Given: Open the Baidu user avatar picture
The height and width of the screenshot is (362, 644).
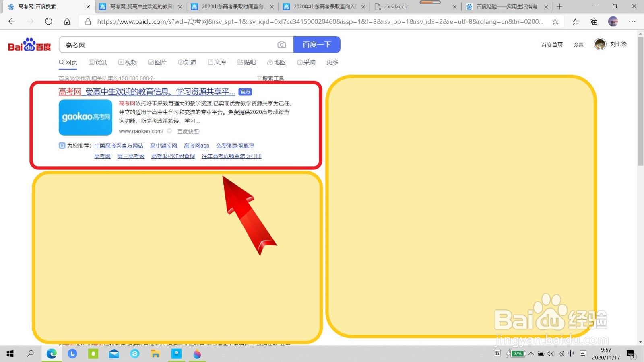Looking at the screenshot, I should pyautogui.click(x=600, y=44).
